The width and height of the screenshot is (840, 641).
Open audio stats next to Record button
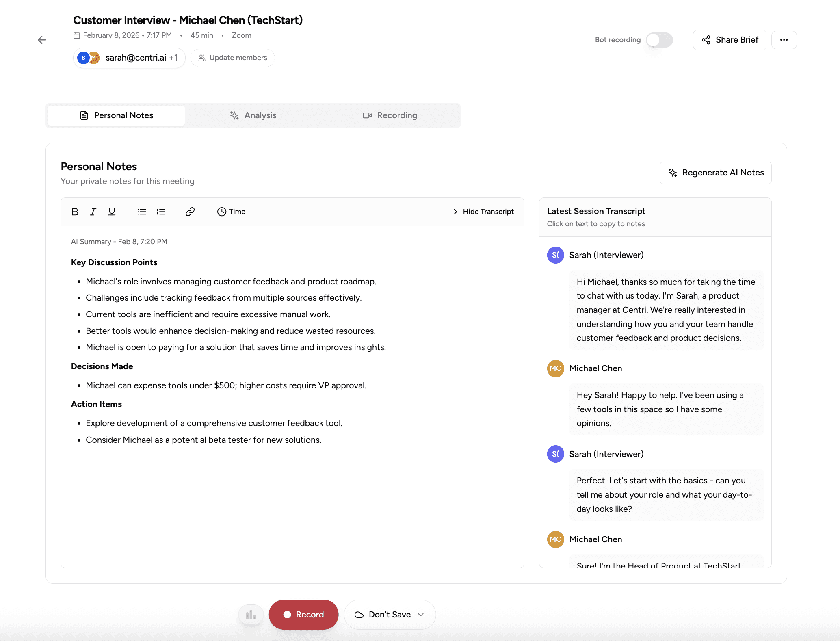click(251, 614)
